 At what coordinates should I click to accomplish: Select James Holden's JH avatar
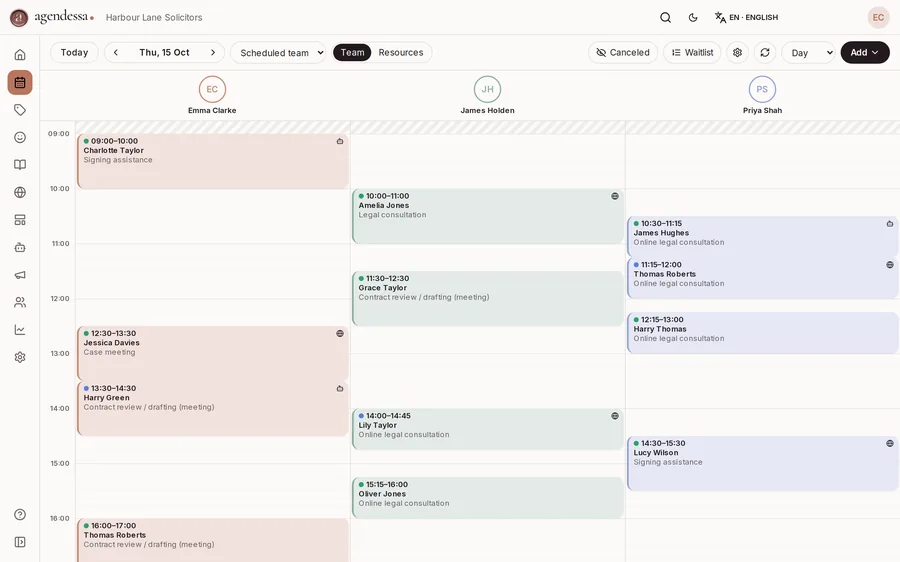click(487, 90)
